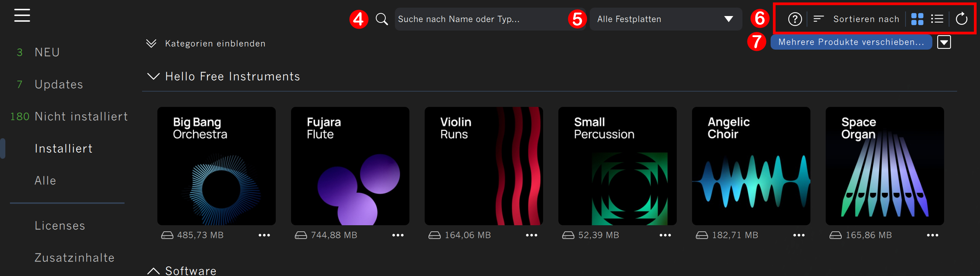Viewport: 980px width, 276px height.
Task: Click the Angelic Choir thumbnail
Action: coord(751,166)
